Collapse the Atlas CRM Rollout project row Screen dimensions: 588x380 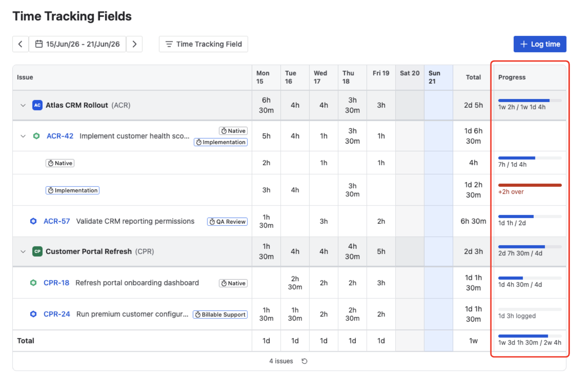pyautogui.click(x=23, y=105)
